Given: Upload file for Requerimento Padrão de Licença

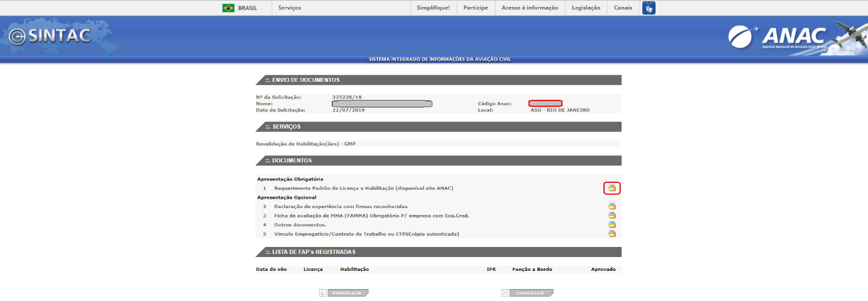Looking at the screenshot, I should coord(612,188).
